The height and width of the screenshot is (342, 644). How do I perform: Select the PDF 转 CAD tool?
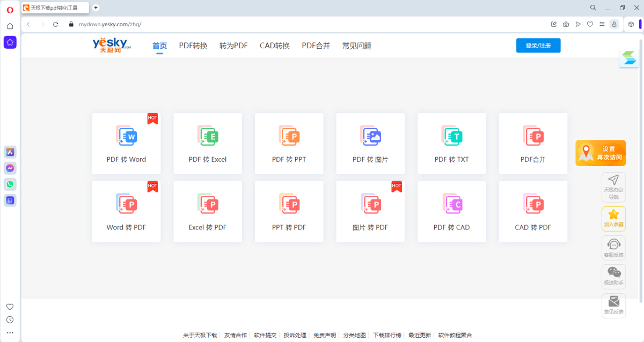451,211
